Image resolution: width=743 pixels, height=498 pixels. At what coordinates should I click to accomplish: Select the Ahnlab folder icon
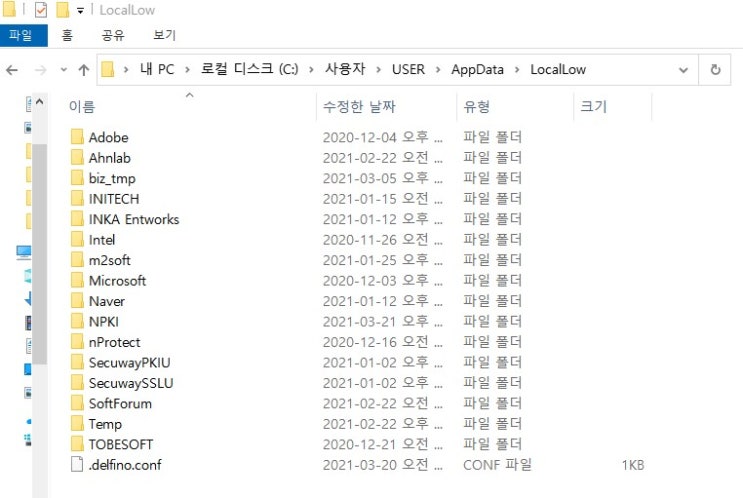[77, 157]
